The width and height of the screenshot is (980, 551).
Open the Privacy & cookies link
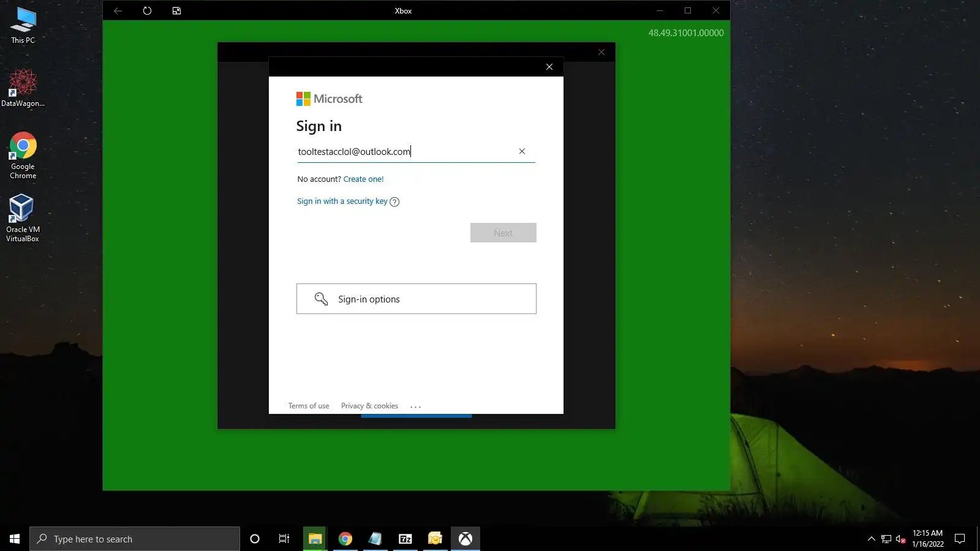(x=369, y=406)
